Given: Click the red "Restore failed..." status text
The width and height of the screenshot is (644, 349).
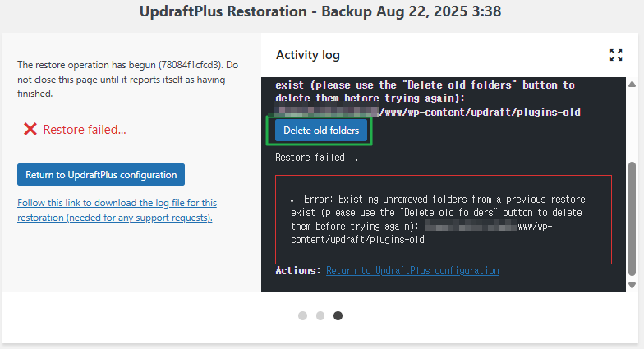Looking at the screenshot, I should click(x=85, y=129).
